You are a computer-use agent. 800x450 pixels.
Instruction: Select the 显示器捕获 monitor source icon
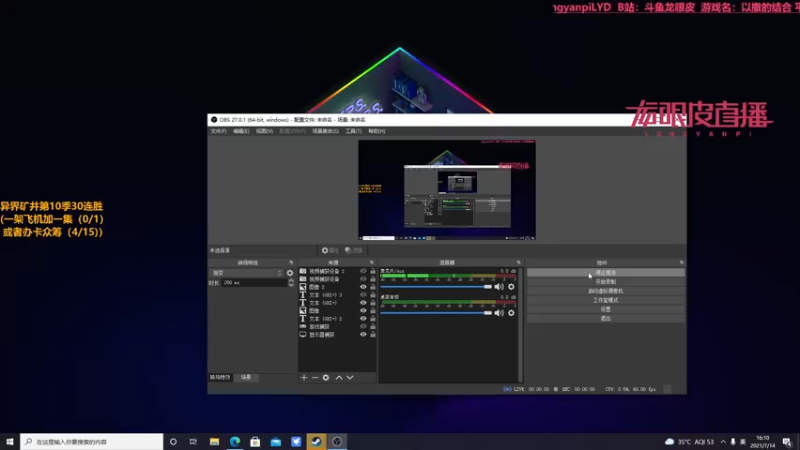pyautogui.click(x=303, y=335)
